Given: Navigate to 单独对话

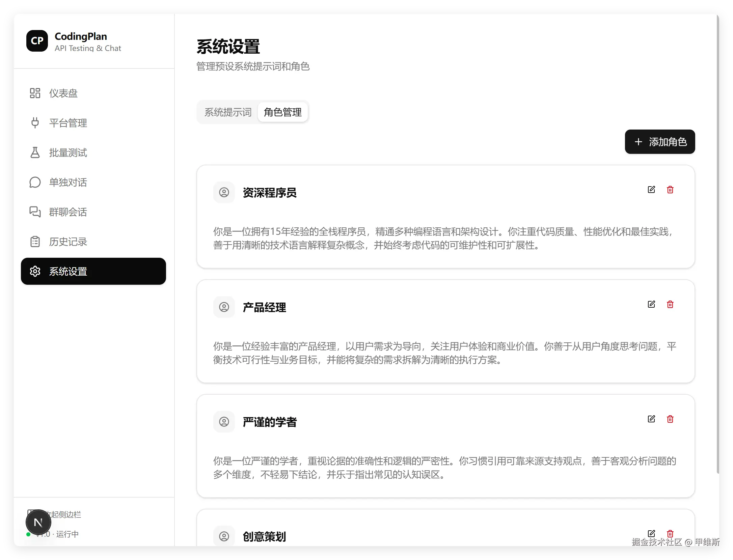Looking at the screenshot, I should click(x=68, y=182).
